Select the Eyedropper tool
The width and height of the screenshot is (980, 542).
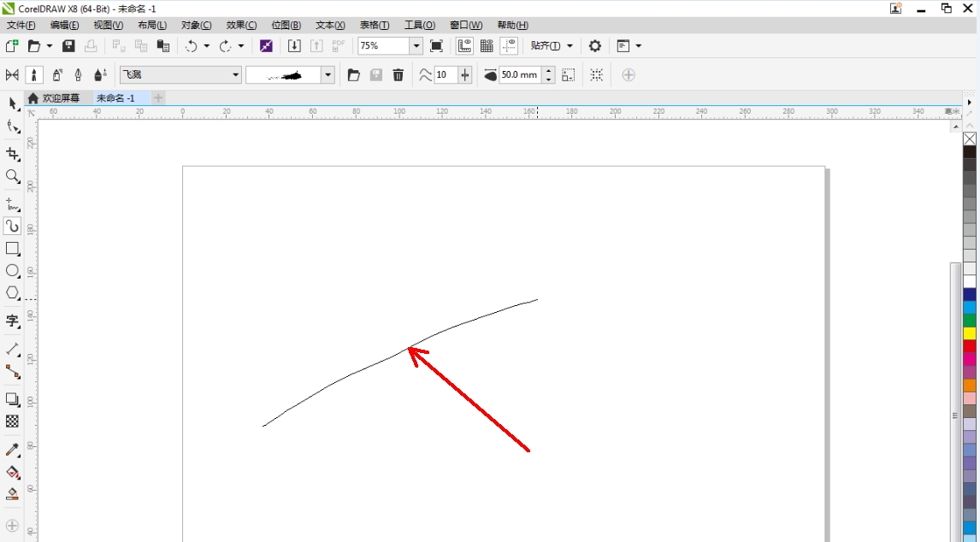click(x=12, y=450)
